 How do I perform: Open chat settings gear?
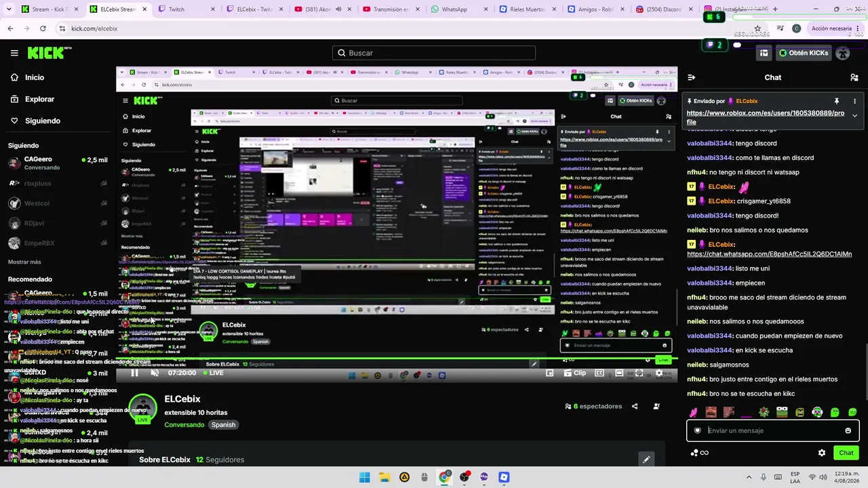822,453
